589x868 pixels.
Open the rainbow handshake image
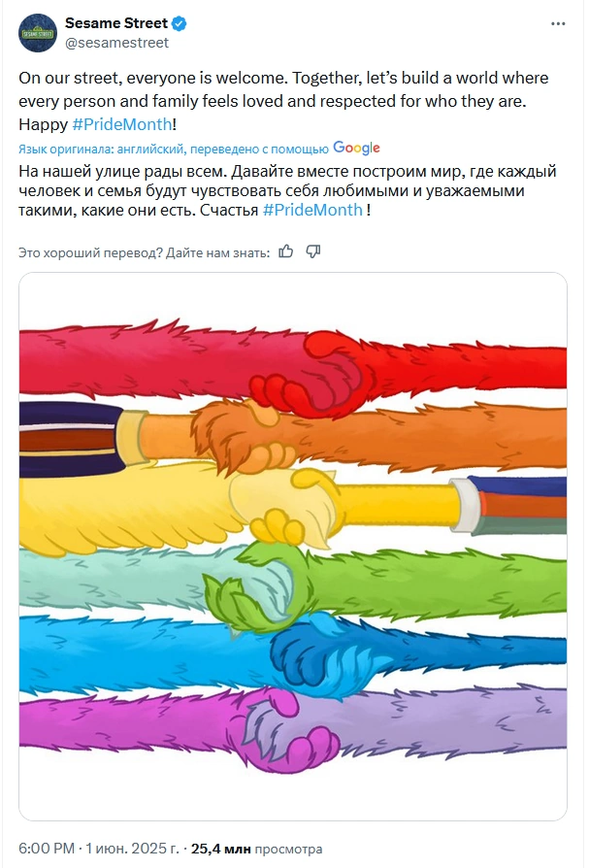click(x=293, y=547)
